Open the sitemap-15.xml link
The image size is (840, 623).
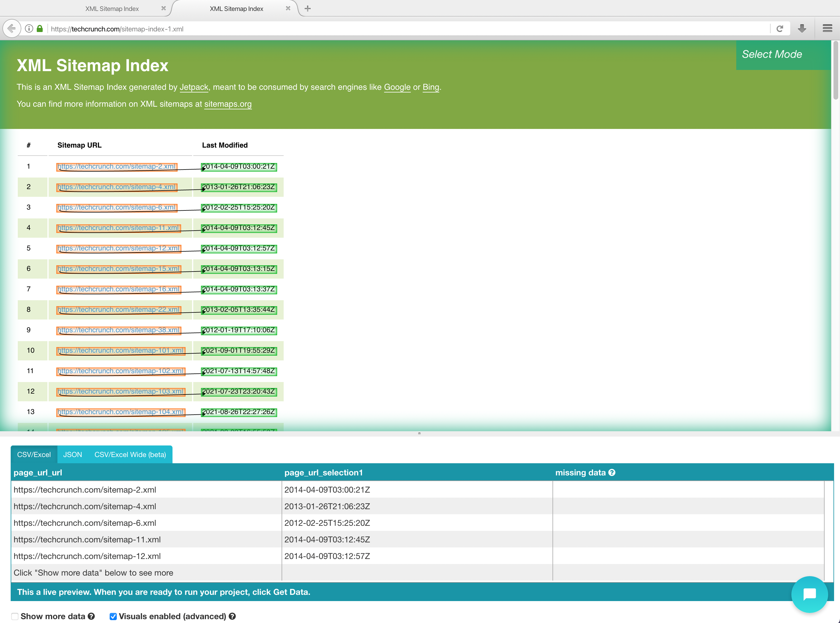[119, 269]
